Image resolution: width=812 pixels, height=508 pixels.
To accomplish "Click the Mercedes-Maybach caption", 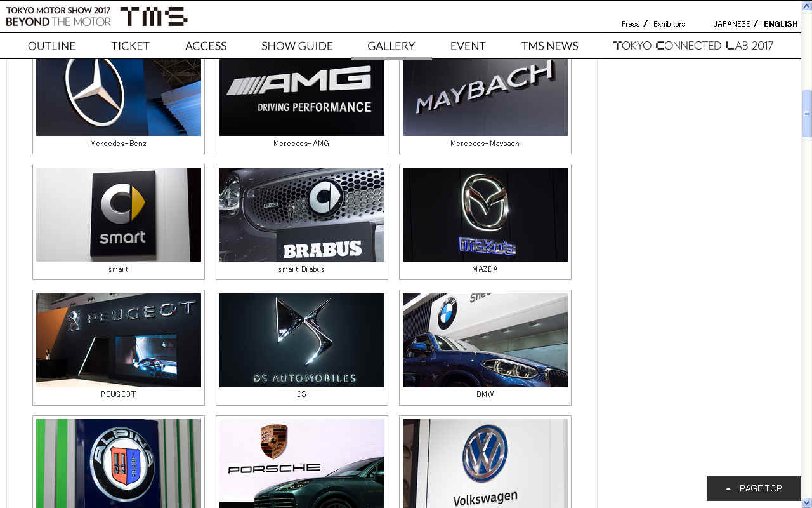I will coord(485,144).
